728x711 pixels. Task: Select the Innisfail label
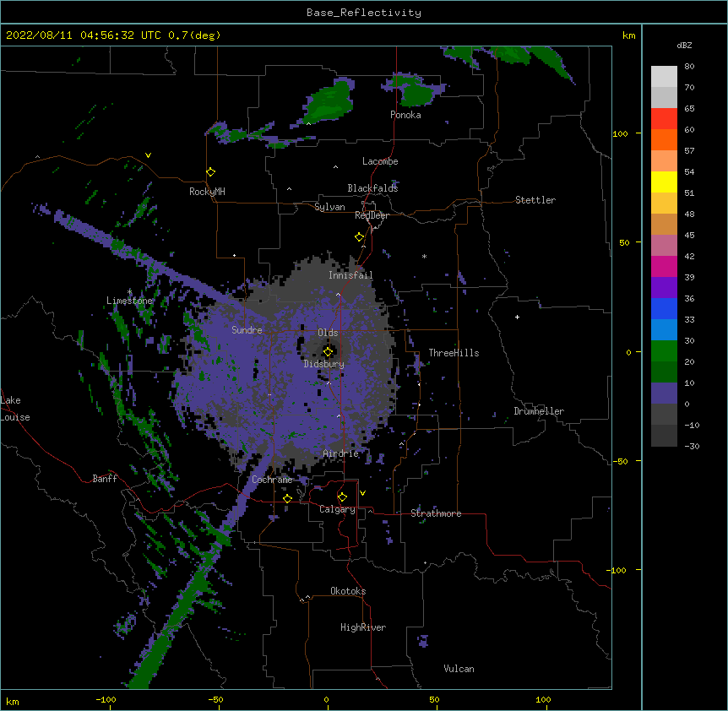click(x=350, y=275)
